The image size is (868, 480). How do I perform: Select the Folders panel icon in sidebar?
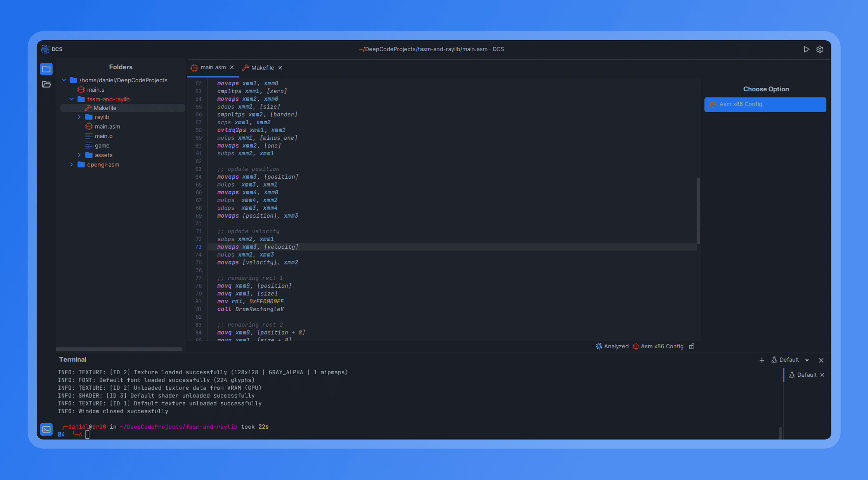point(46,69)
